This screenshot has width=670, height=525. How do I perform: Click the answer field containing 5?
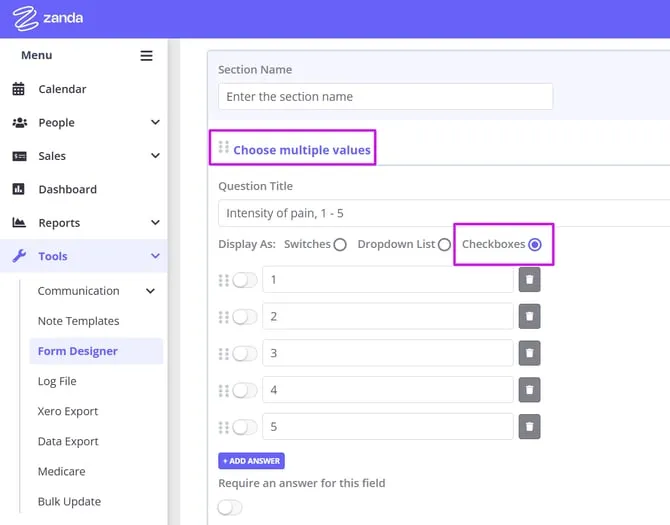pyautogui.click(x=388, y=426)
